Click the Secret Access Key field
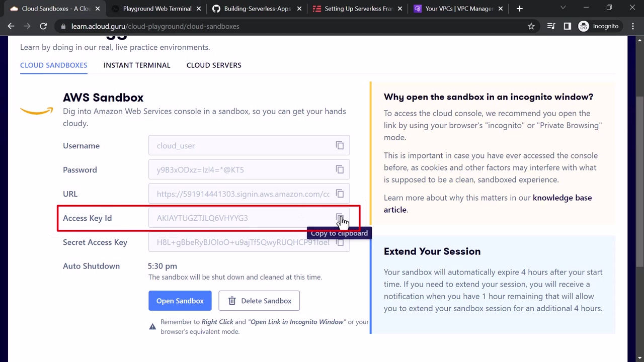Viewport: 644px width, 362px height. (x=249, y=242)
